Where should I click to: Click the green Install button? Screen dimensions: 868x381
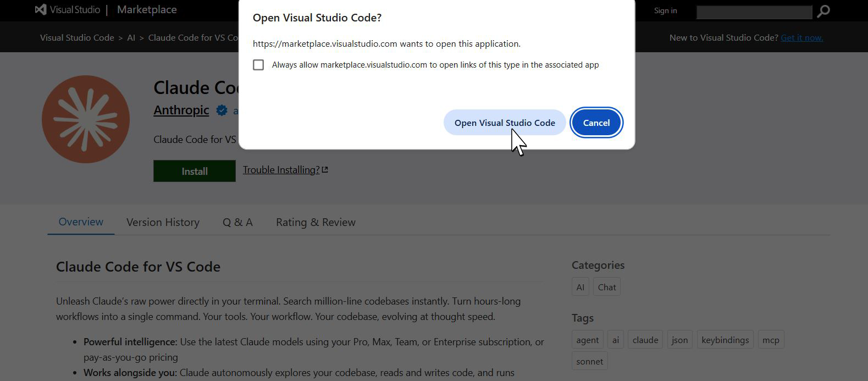coord(194,171)
